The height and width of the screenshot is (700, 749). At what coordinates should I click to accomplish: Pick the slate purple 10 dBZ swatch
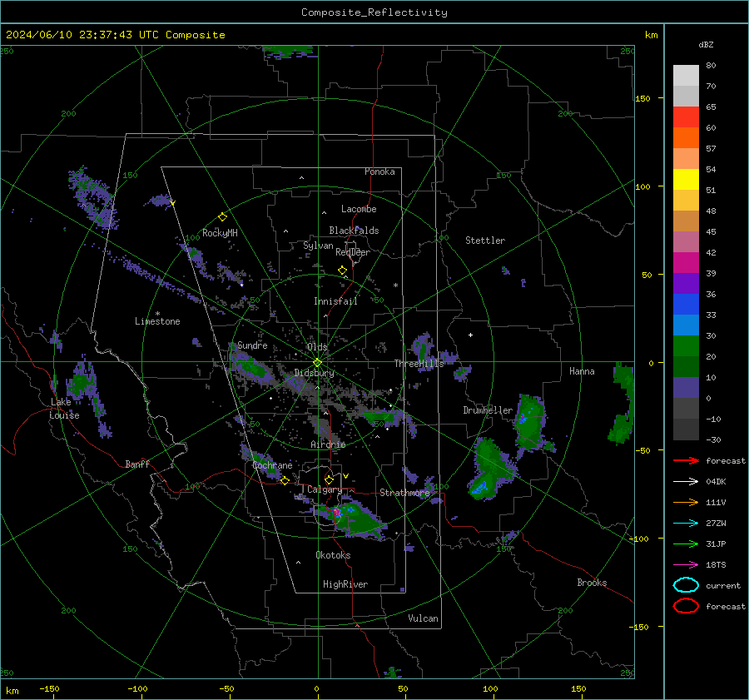(686, 388)
